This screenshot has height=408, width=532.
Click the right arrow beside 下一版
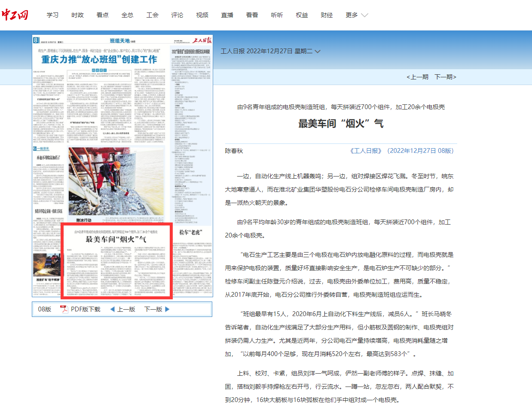(x=168, y=309)
